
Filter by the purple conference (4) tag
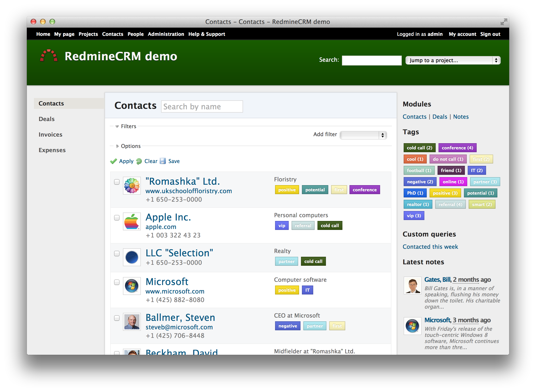click(457, 148)
